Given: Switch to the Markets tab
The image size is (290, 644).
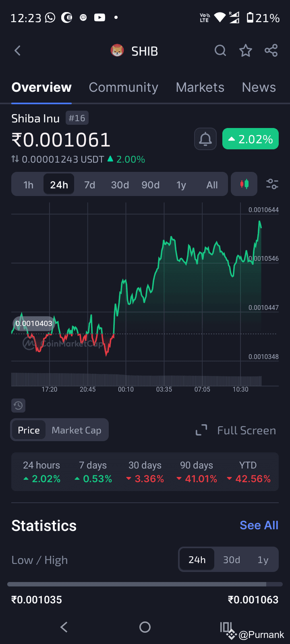Looking at the screenshot, I should (200, 87).
